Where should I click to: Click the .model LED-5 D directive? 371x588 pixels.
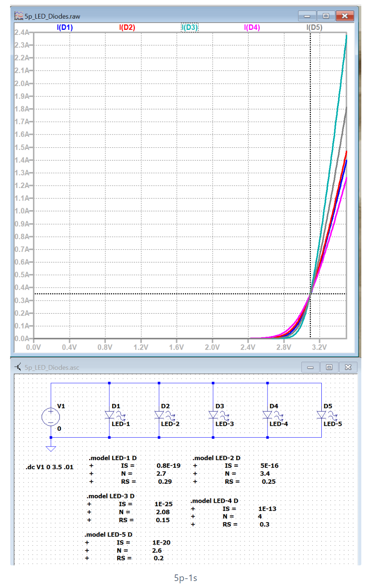coord(108,534)
